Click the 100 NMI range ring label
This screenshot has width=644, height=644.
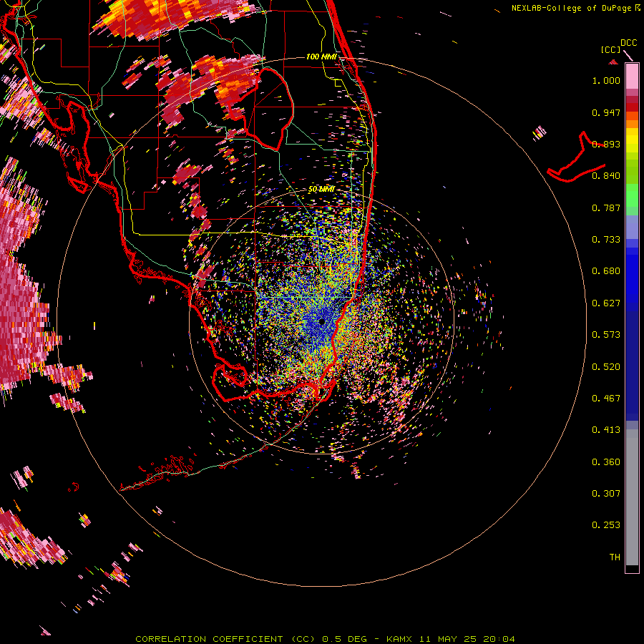321,57
